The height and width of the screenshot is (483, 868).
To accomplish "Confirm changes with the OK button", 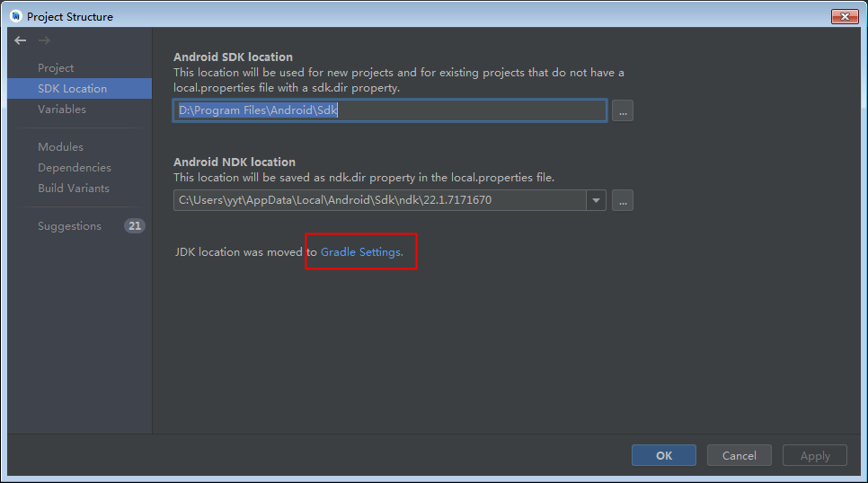I will (664, 455).
